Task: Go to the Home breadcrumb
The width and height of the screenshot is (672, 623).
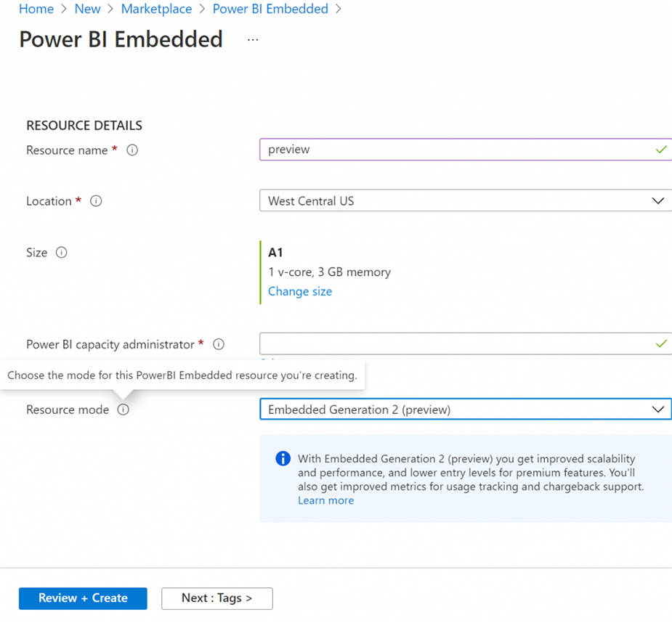Action: tap(36, 9)
